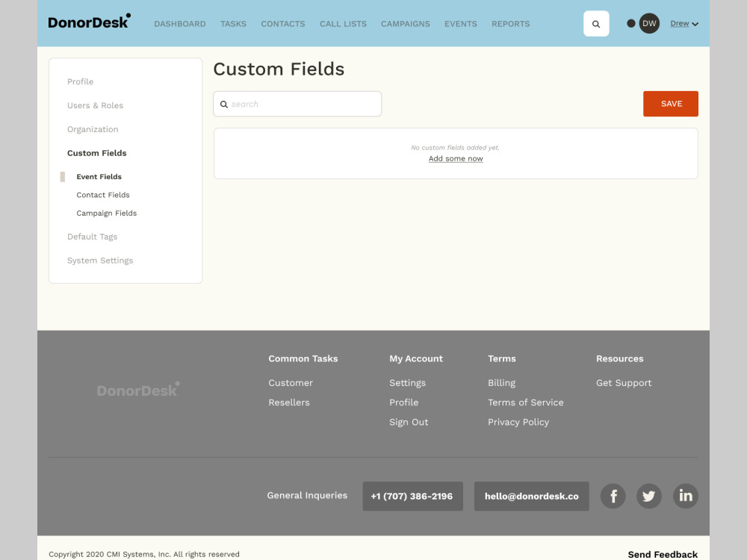The image size is (747, 560).
Task: Open Twitter social icon in footer
Action: click(x=649, y=496)
